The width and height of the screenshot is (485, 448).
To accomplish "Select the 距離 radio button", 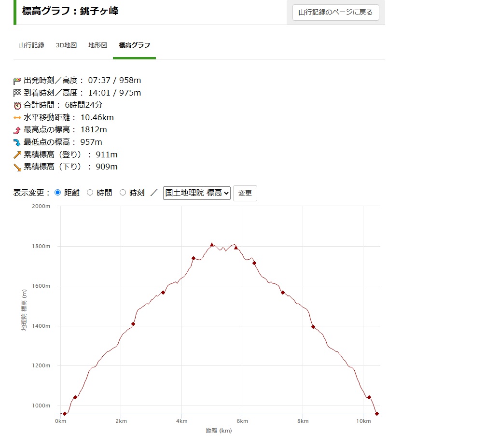I will tap(58, 193).
